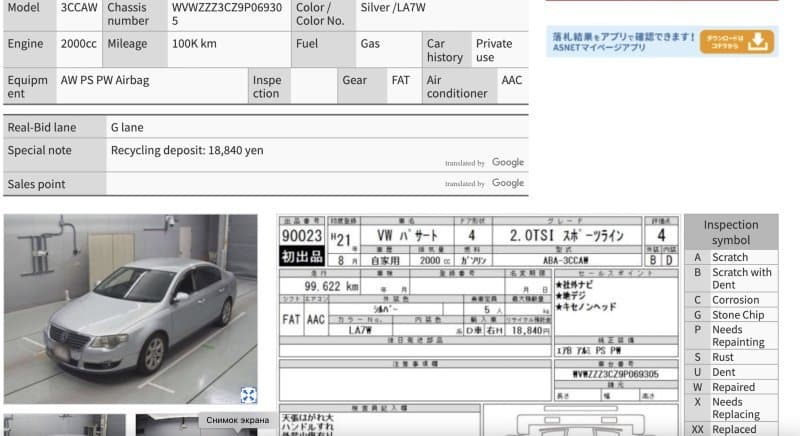Click the Google link in Special note row

tap(508, 162)
